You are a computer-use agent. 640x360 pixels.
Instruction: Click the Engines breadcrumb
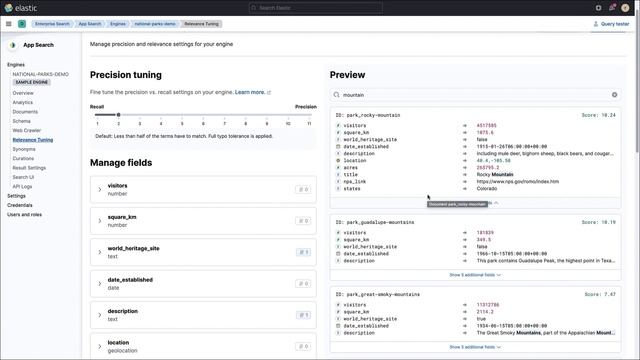[118, 24]
